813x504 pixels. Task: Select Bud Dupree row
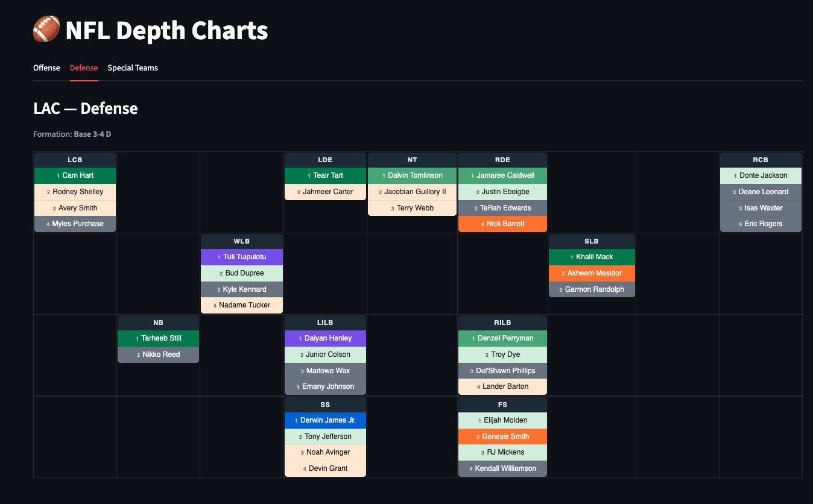point(241,273)
